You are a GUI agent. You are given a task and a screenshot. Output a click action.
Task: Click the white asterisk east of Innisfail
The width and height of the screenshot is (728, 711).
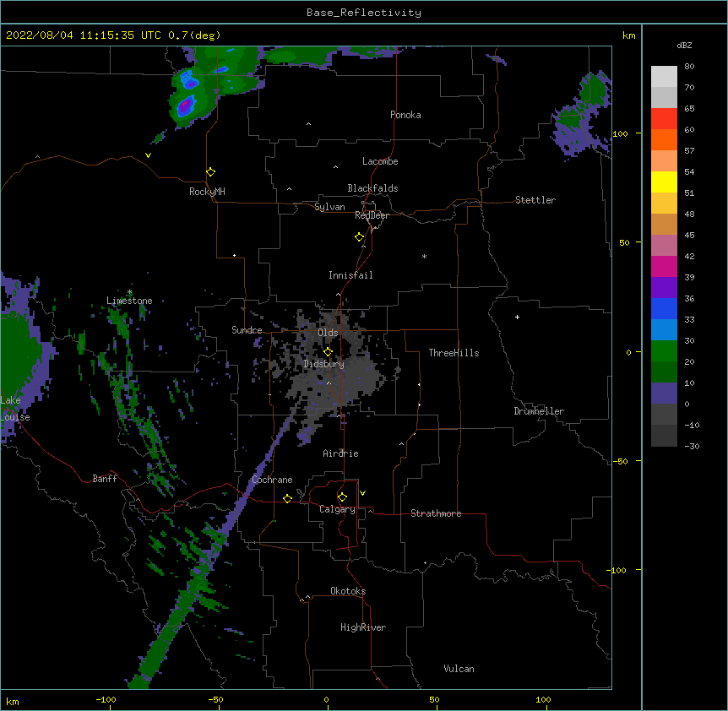tap(424, 257)
